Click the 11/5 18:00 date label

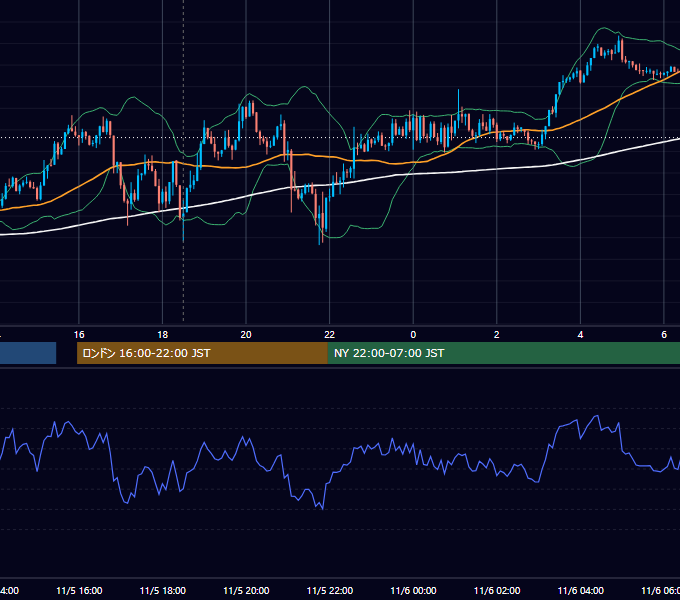(x=163, y=590)
